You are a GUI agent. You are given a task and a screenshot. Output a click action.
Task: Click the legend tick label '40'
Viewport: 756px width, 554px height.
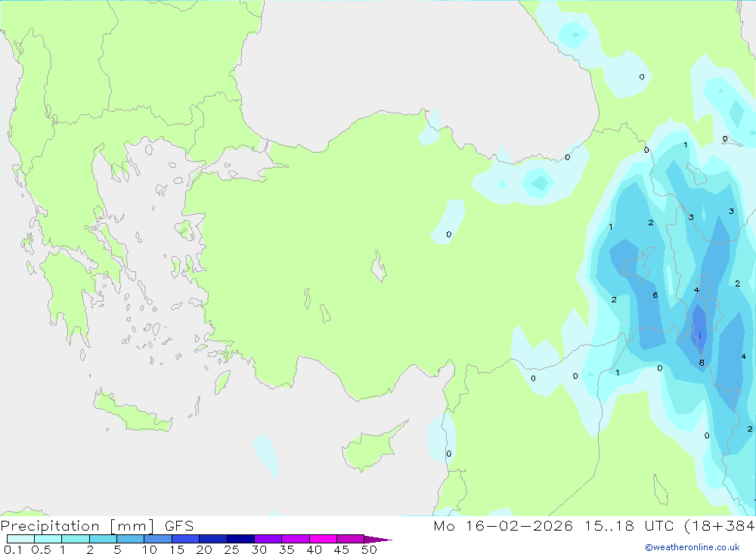pos(314,549)
